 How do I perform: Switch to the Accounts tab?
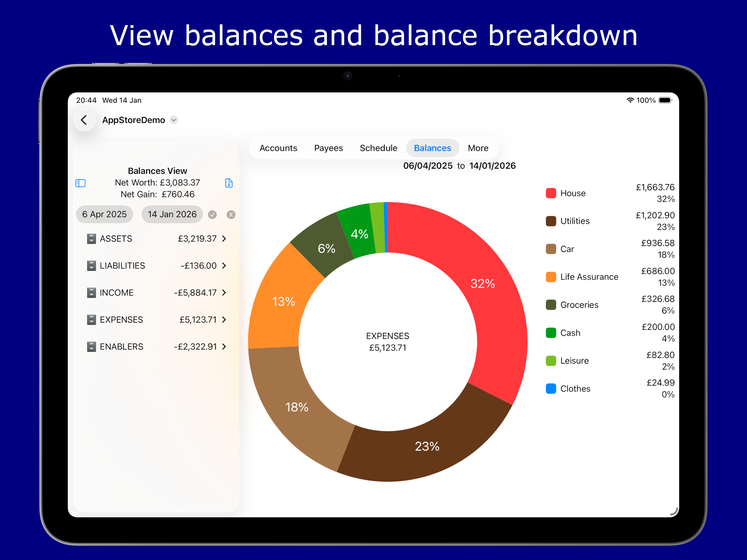[278, 148]
